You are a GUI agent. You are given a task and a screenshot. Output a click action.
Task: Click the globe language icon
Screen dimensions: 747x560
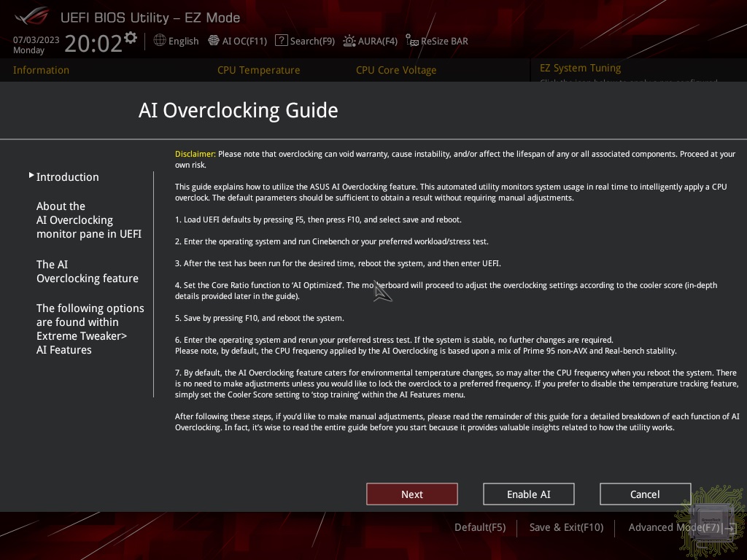[x=160, y=41]
